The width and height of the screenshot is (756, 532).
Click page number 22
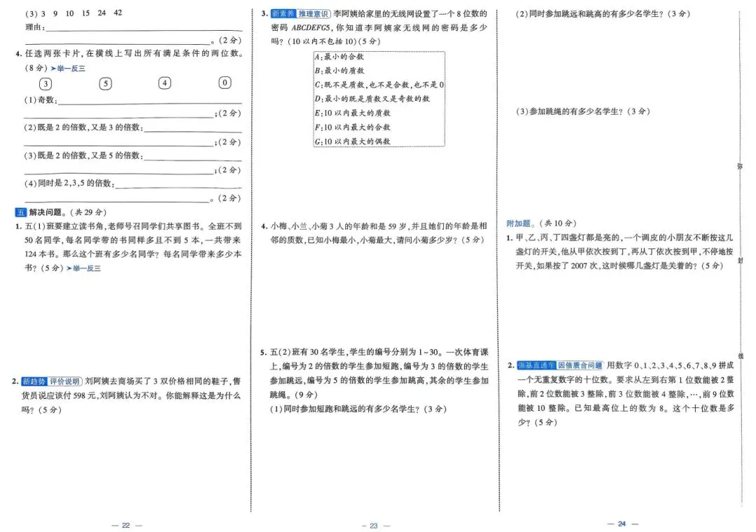tap(126, 525)
